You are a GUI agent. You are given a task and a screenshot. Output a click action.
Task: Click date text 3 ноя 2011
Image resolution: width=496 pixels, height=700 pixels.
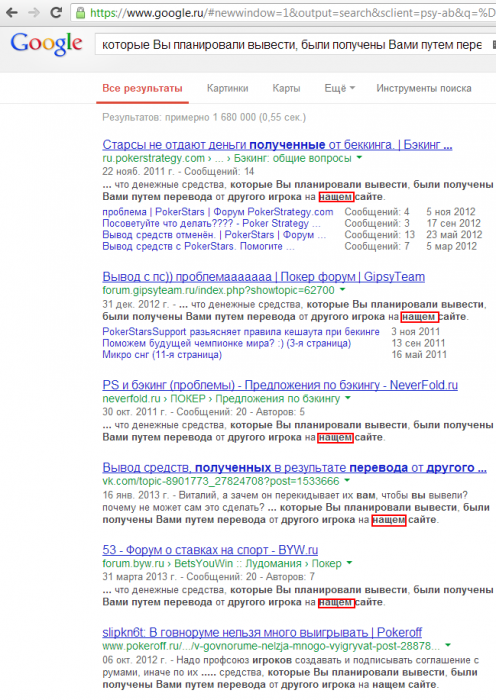tap(416, 332)
